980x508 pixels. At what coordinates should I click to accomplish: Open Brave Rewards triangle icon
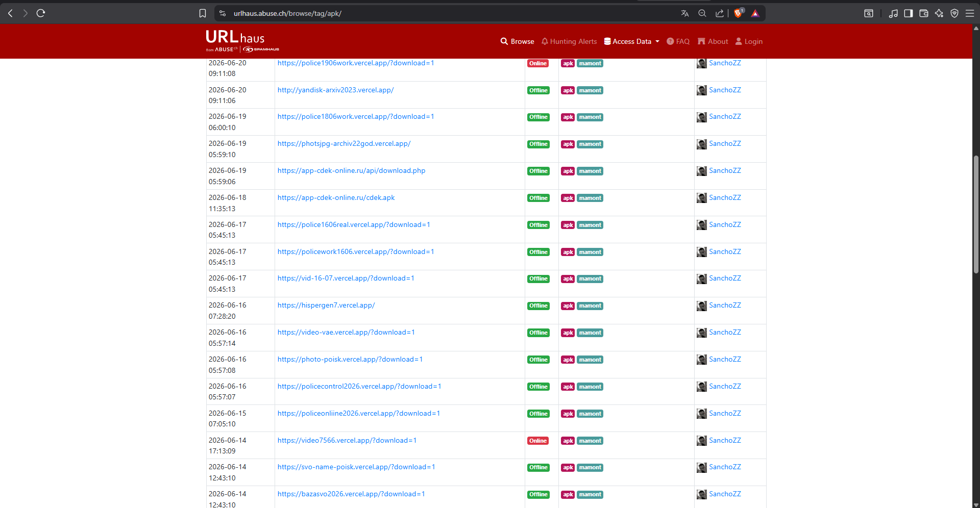[755, 13]
